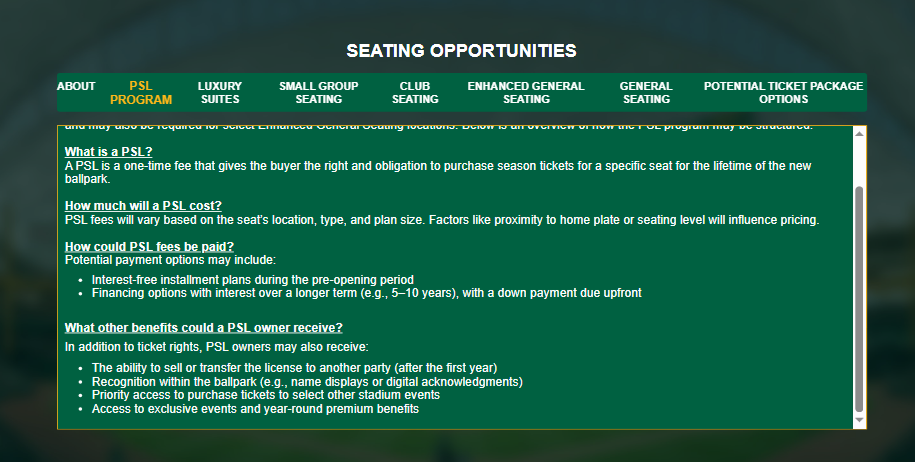Open the About tab
This screenshot has height=462, width=915.
(x=76, y=87)
